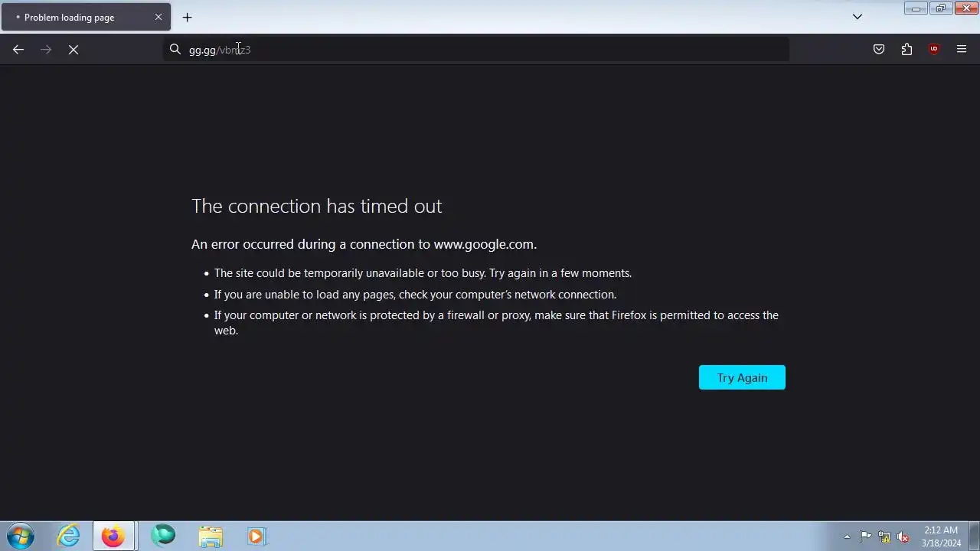Restore down the Firefox window
This screenshot has height=551, width=980.
(x=940, y=8)
